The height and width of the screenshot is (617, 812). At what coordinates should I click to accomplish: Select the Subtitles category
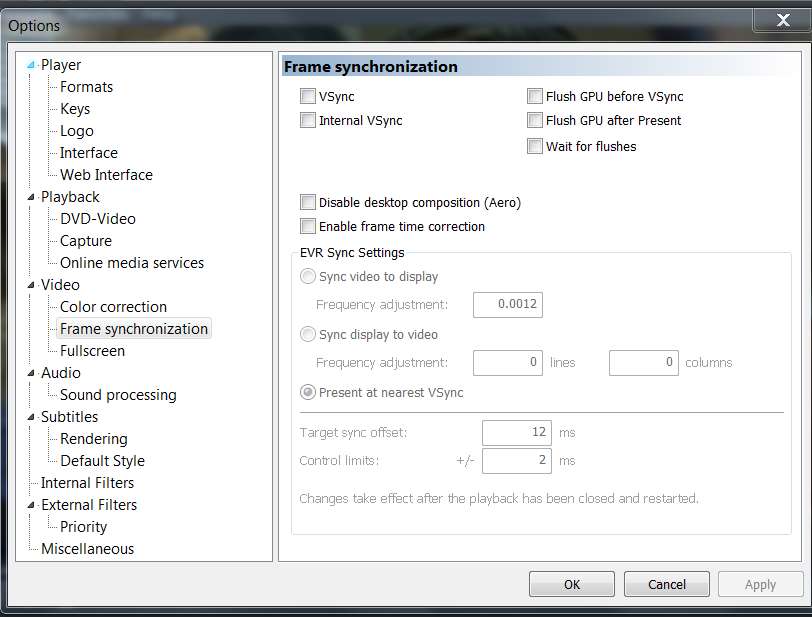(69, 417)
